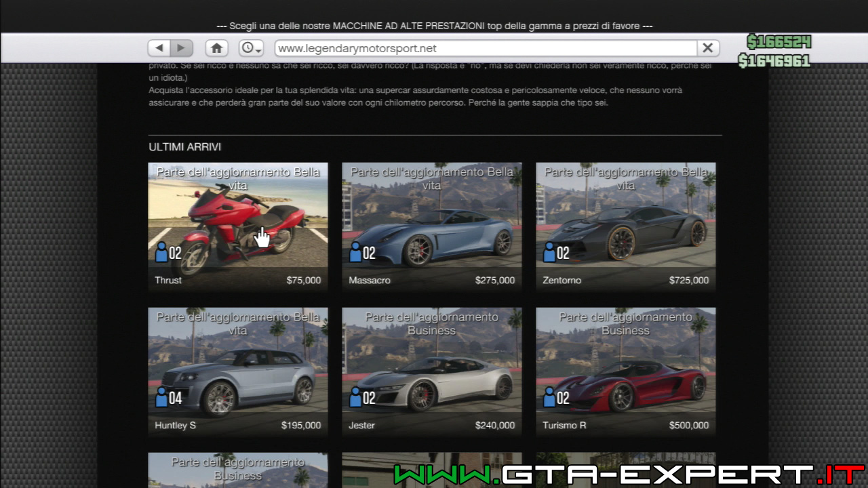Click the Zentorno vehicle name label

point(562,280)
